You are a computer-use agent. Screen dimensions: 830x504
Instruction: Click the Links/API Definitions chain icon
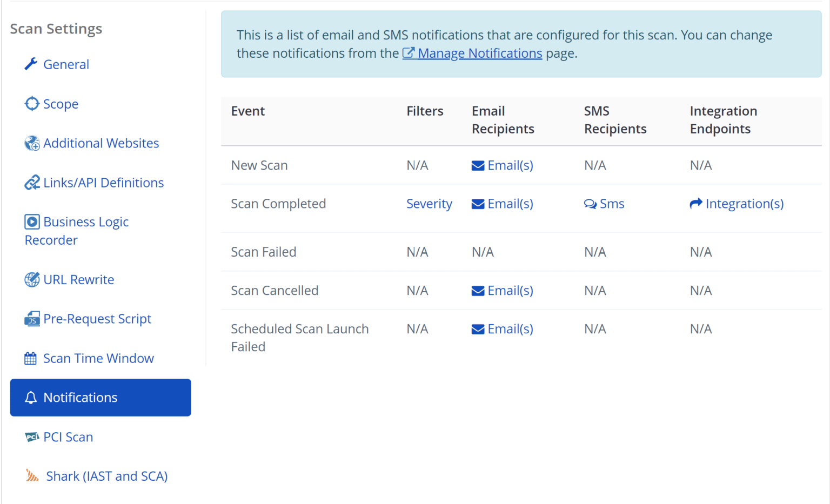(32, 182)
